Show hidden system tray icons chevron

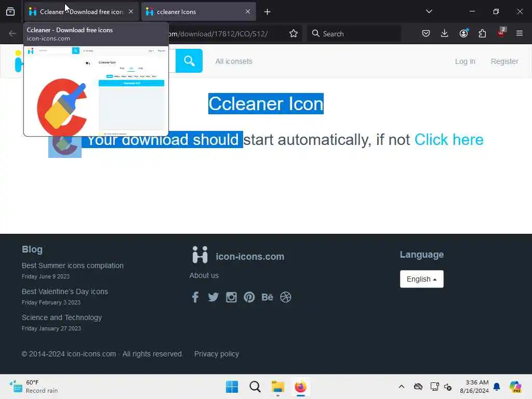pyautogui.click(x=402, y=387)
